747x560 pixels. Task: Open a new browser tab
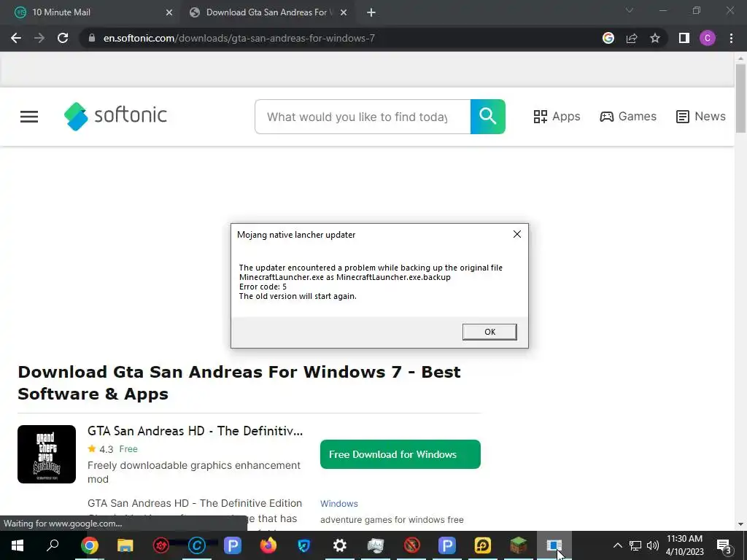click(x=371, y=13)
